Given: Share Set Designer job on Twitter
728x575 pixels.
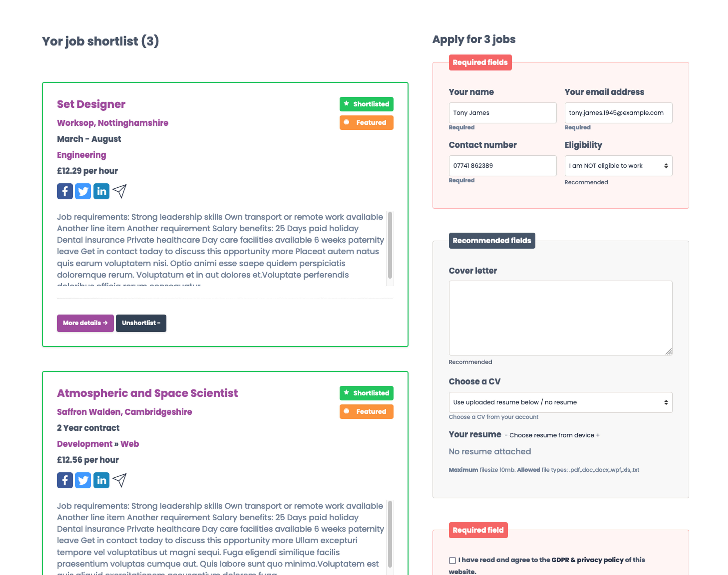Looking at the screenshot, I should 83,191.
